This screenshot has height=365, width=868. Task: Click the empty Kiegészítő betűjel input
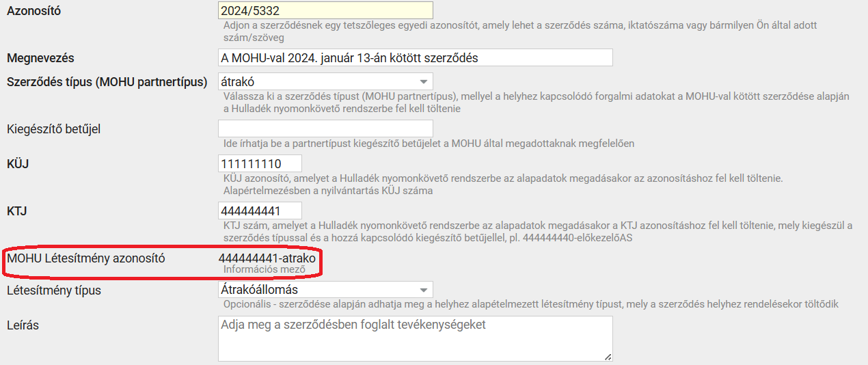[x=326, y=129]
